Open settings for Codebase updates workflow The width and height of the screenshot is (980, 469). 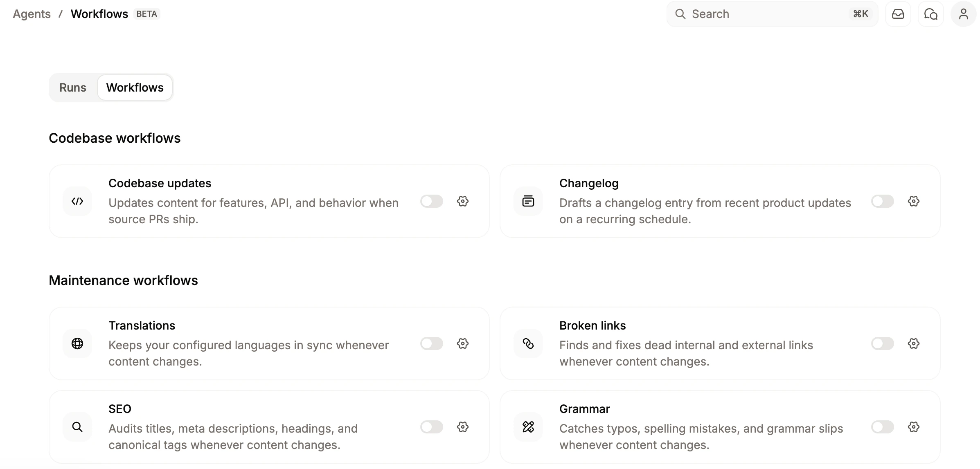coord(462,201)
